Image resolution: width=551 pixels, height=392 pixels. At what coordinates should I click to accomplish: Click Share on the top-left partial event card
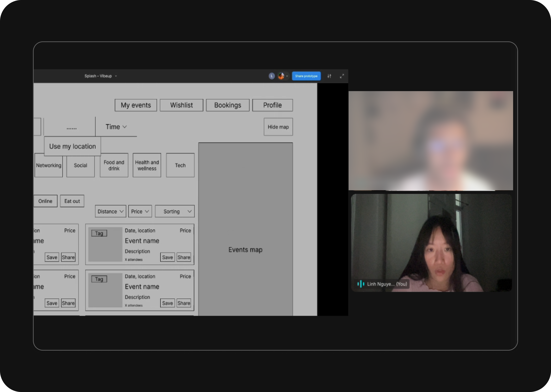68,257
